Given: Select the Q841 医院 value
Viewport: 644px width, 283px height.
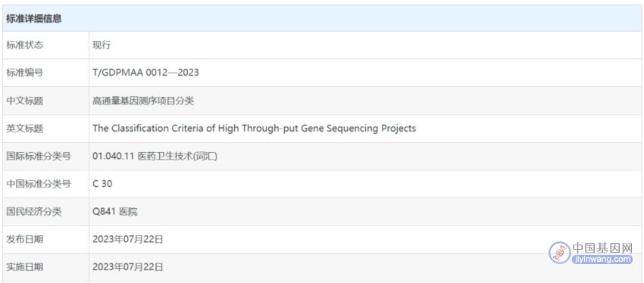Looking at the screenshot, I should coord(115,212).
